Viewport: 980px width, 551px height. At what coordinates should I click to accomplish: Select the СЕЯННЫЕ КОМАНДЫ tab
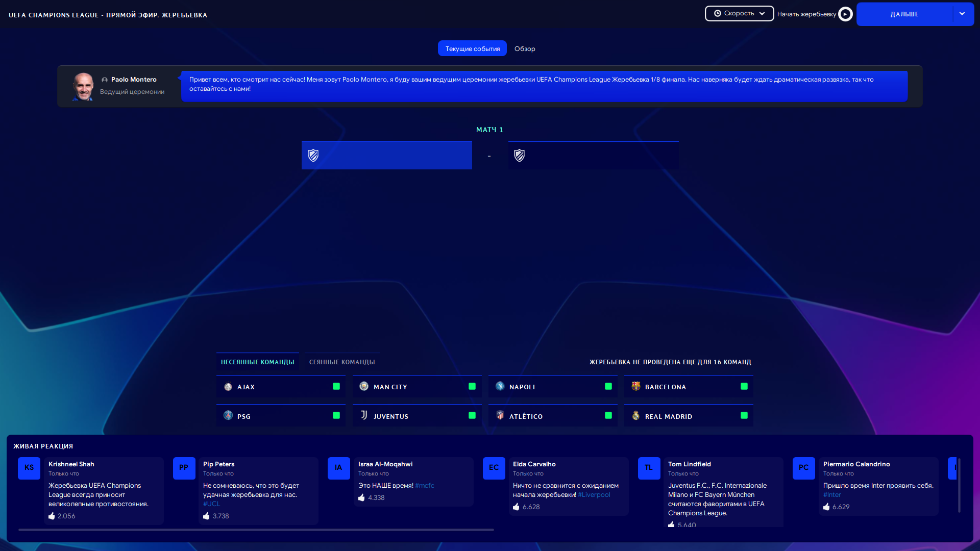[x=342, y=362]
